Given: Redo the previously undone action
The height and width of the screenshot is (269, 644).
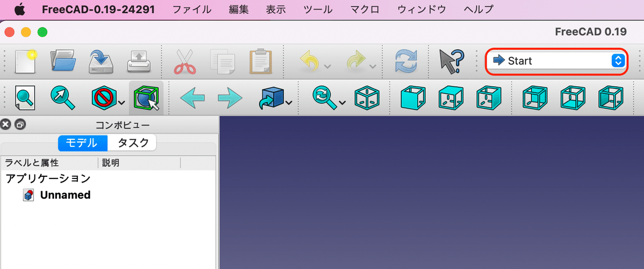Looking at the screenshot, I should (x=355, y=61).
